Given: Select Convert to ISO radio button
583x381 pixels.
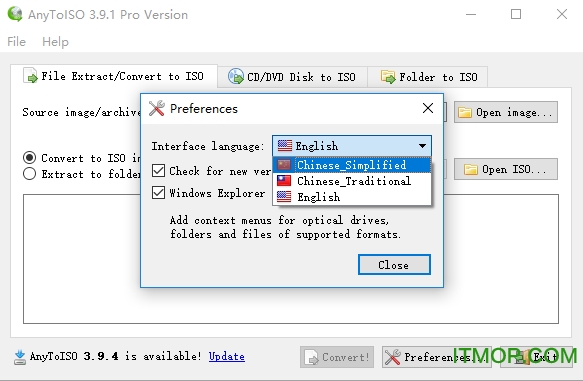Looking at the screenshot, I should (29, 158).
